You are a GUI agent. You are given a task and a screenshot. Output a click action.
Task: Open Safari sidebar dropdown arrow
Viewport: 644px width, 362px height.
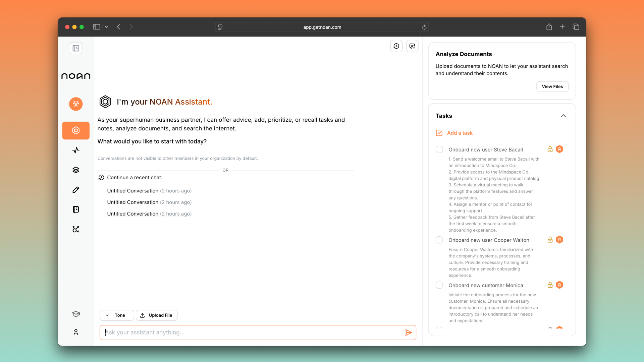coord(106,27)
